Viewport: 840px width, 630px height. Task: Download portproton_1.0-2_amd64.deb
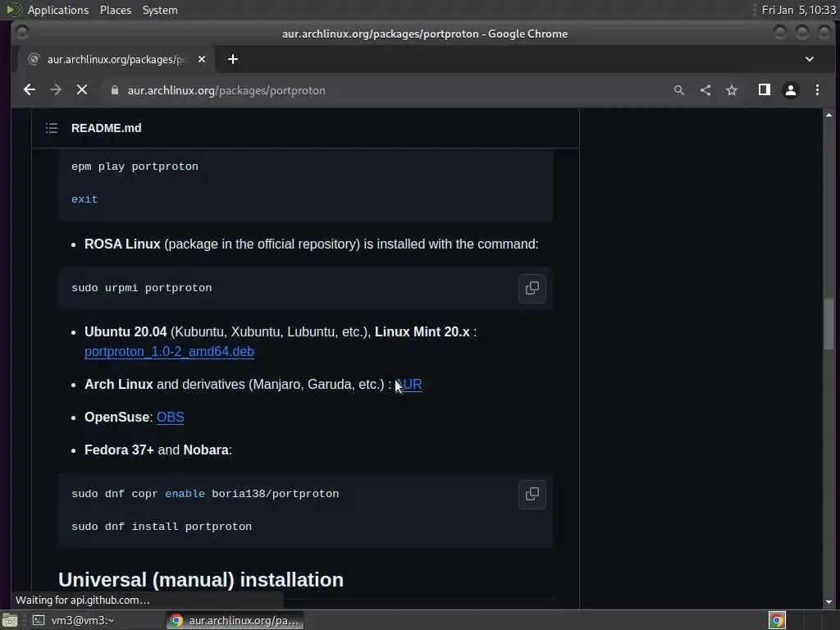click(x=169, y=351)
